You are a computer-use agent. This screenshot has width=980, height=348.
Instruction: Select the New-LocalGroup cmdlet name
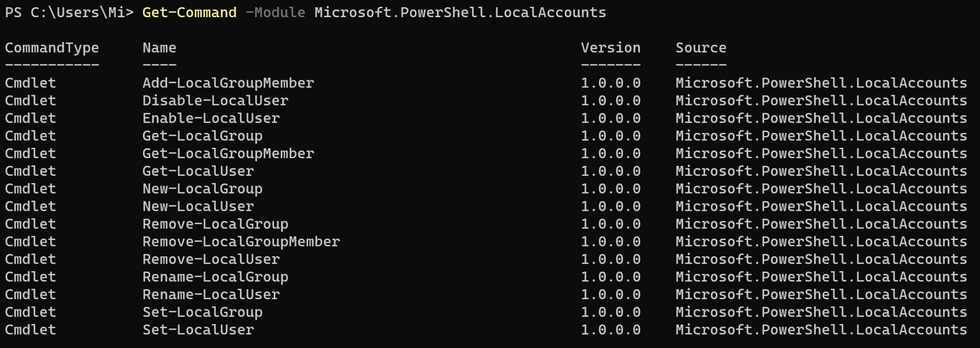click(202, 189)
